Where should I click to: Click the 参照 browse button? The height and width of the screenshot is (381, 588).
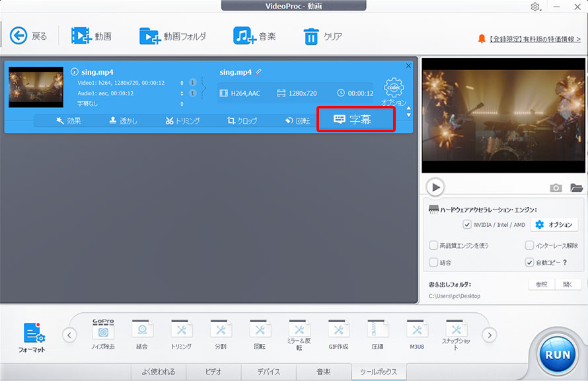542,284
